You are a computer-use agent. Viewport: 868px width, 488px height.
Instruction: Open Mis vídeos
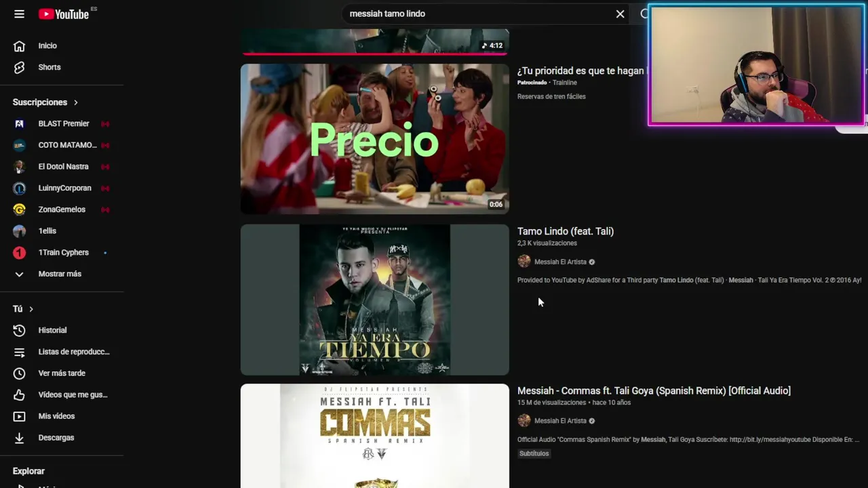coord(56,416)
